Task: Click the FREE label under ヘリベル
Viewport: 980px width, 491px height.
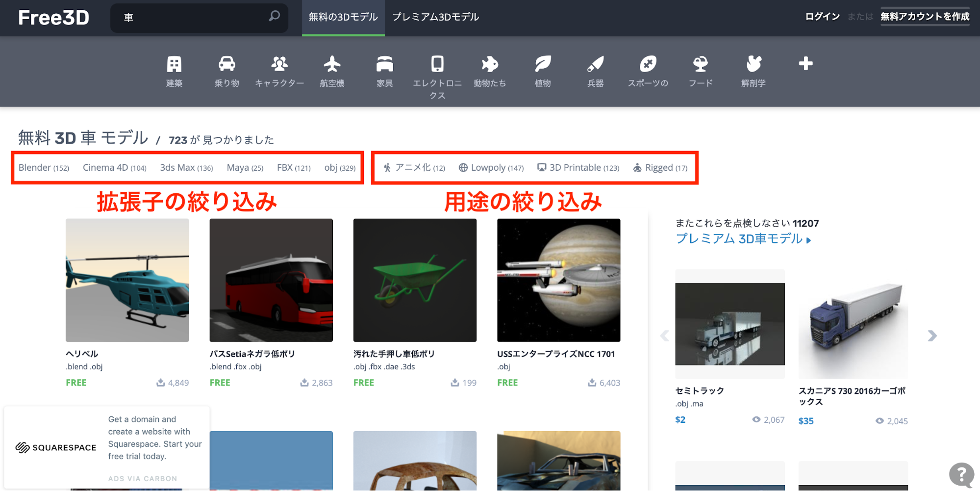Action: 76,383
